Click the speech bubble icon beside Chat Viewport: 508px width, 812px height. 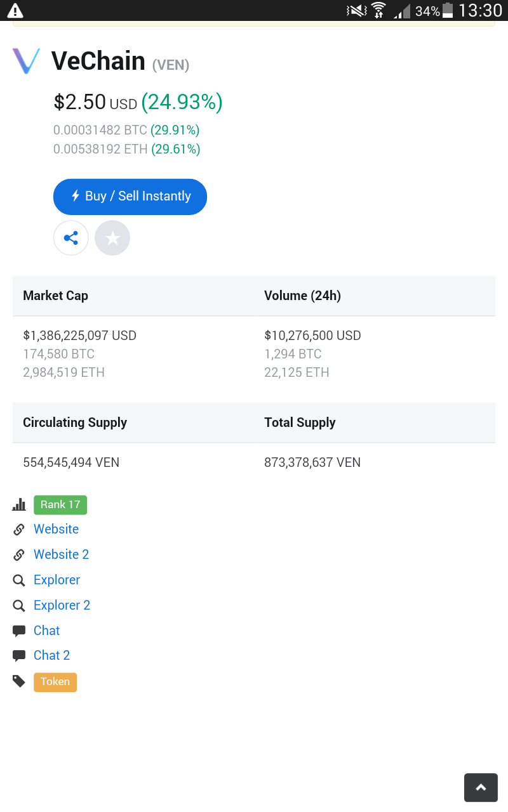(x=19, y=631)
